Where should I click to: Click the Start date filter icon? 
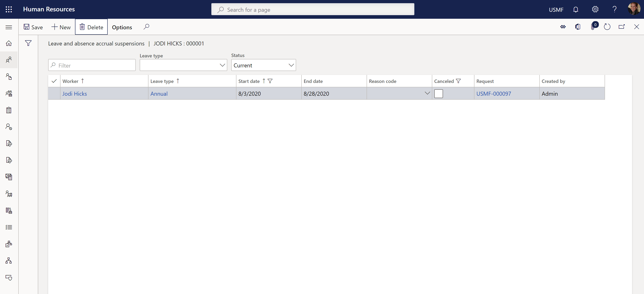click(x=270, y=81)
